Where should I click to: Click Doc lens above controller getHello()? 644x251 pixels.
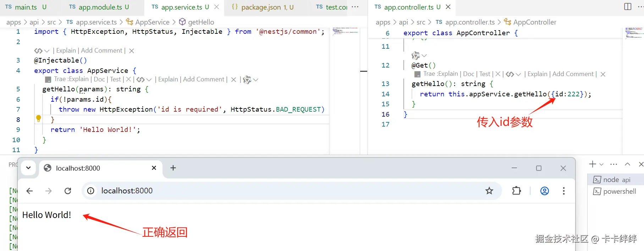point(469,74)
